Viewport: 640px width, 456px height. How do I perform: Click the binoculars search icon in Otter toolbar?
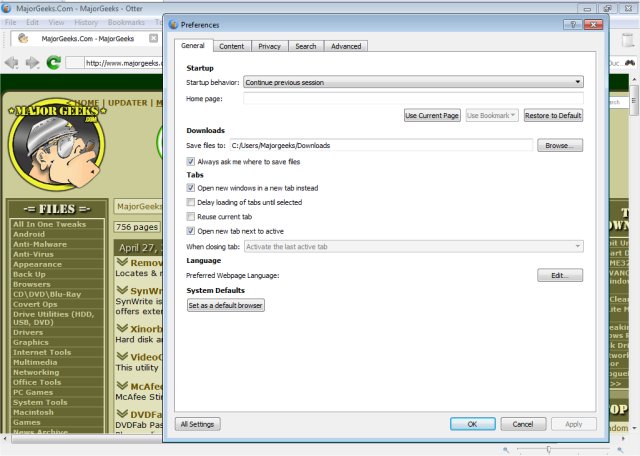coord(630,62)
